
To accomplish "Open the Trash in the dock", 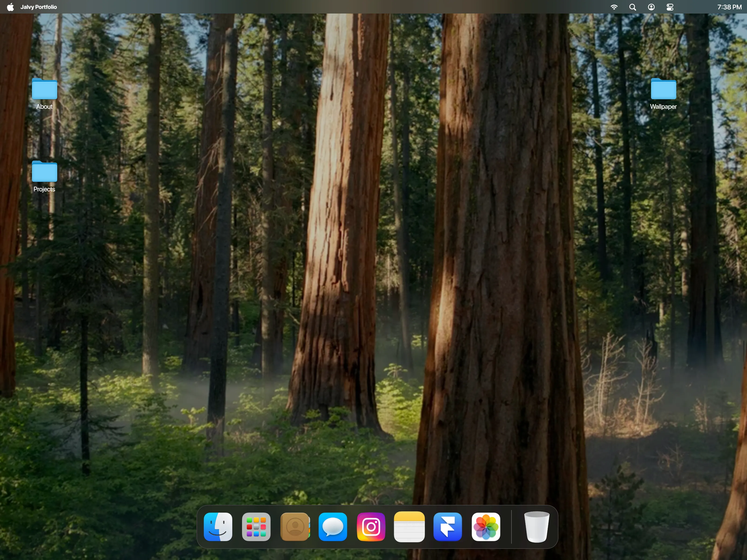I will [x=536, y=527].
